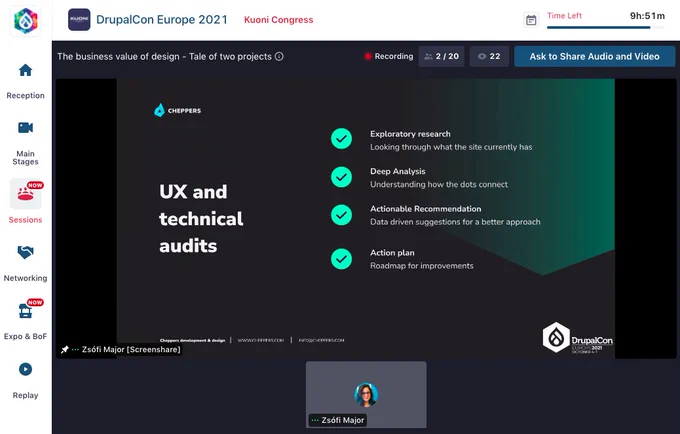Open the Sessions icon

click(26, 194)
